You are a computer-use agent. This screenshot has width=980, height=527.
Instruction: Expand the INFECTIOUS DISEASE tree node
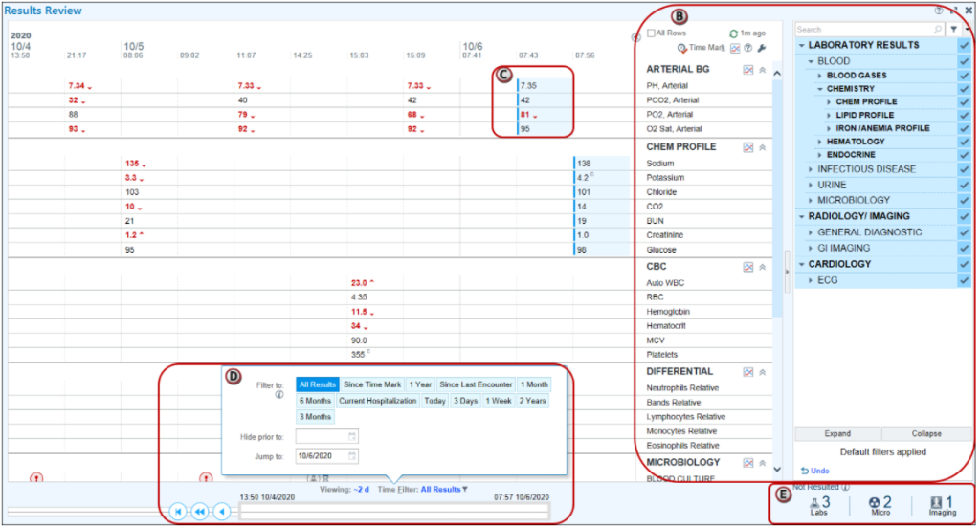pos(810,169)
